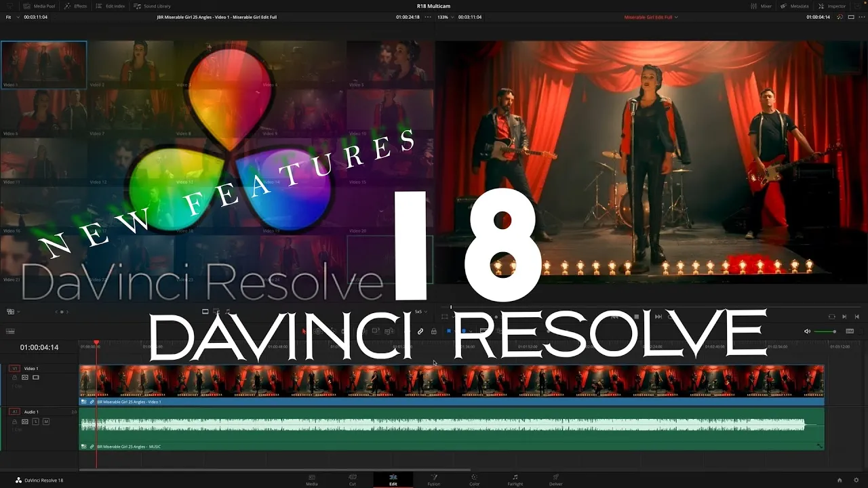Image resolution: width=868 pixels, height=488 pixels.
Task: Click the DIM audio button
Action: [x=850, y=331]
